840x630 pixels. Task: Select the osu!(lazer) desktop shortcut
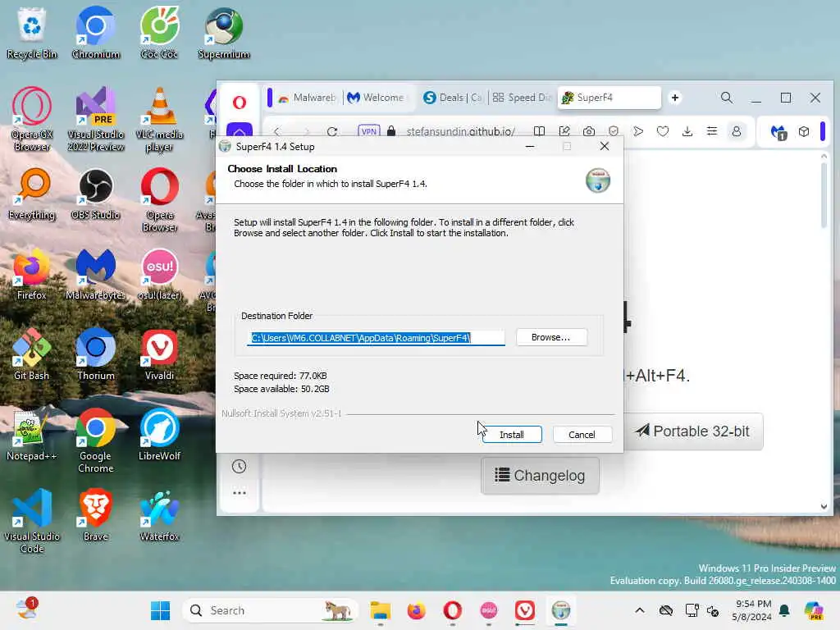pos(159,274)
